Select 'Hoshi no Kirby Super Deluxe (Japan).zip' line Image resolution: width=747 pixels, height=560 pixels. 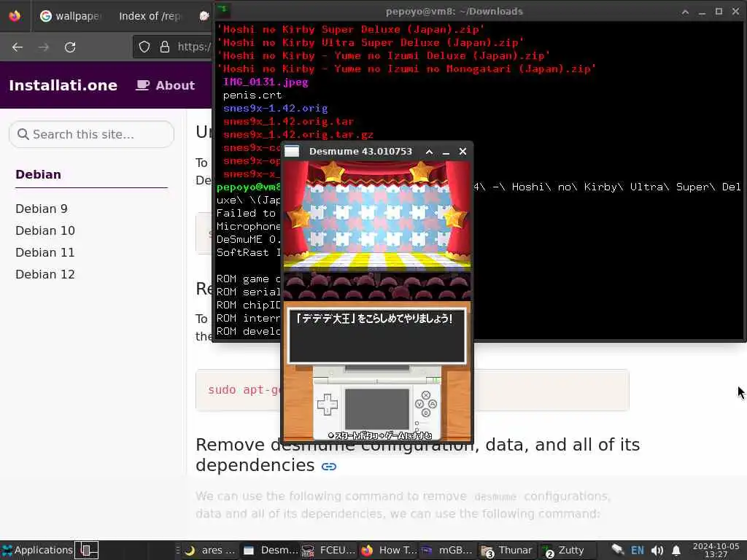(x=351, y=29)
